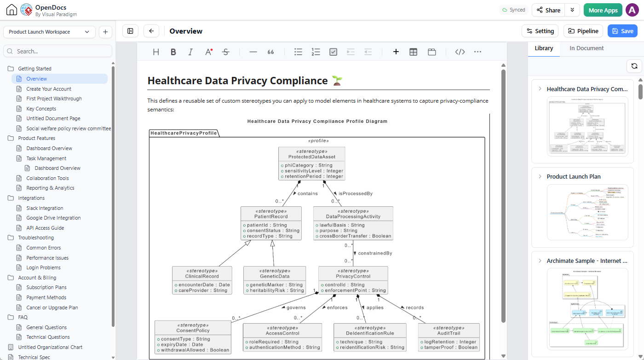Toggle strikethrough formatting
The width and height of the screenshot is (644, 360).
225,52
